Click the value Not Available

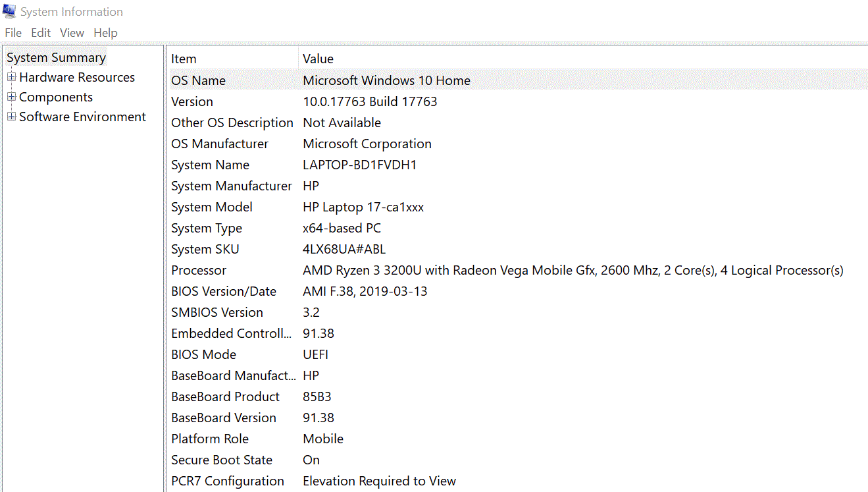pos(342,123)
